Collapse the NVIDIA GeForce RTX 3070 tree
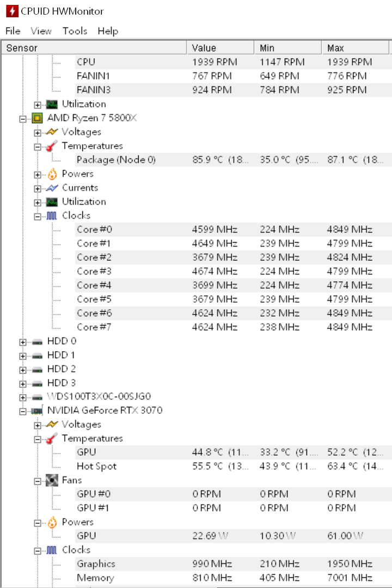392x588 pixels. click(x=23, y=412)
